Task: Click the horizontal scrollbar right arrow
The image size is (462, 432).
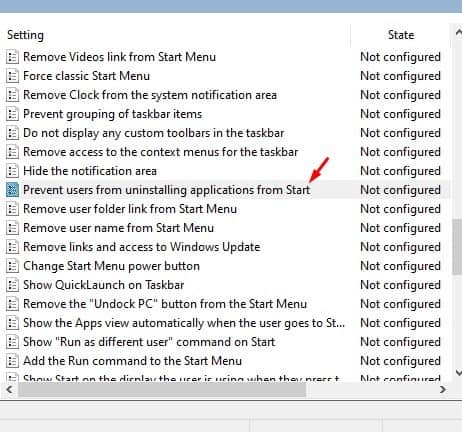Action: 443,389
